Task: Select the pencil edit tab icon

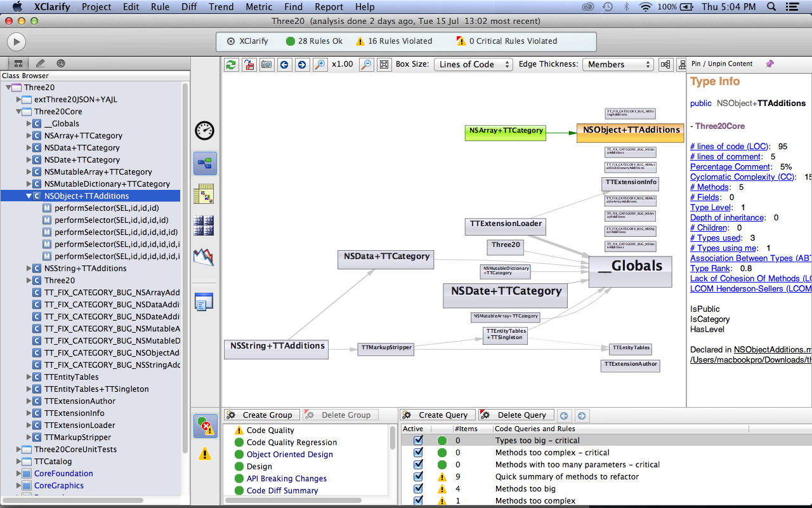Action: pos(40,63)
